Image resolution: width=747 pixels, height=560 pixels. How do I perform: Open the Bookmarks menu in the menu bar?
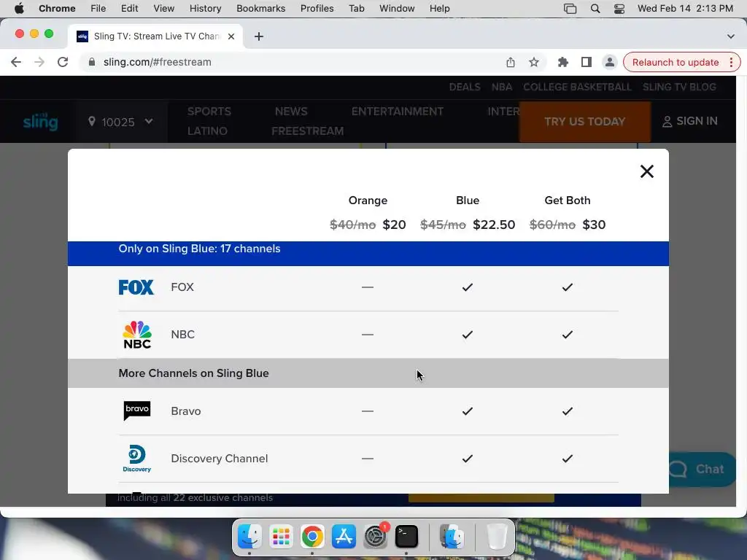[260, 9]
